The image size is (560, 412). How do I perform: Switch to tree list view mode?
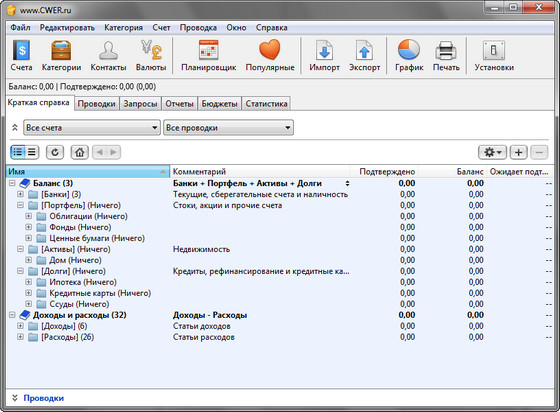18,152
